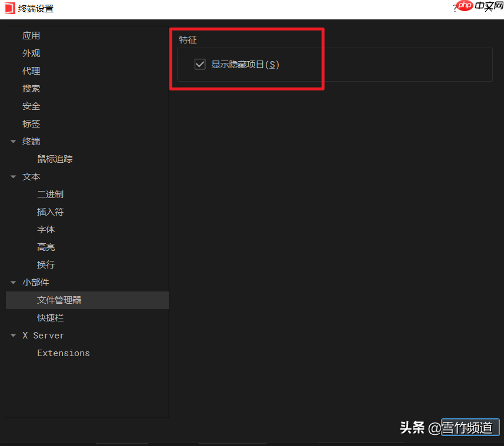Open the Extensions settings page

64,353
